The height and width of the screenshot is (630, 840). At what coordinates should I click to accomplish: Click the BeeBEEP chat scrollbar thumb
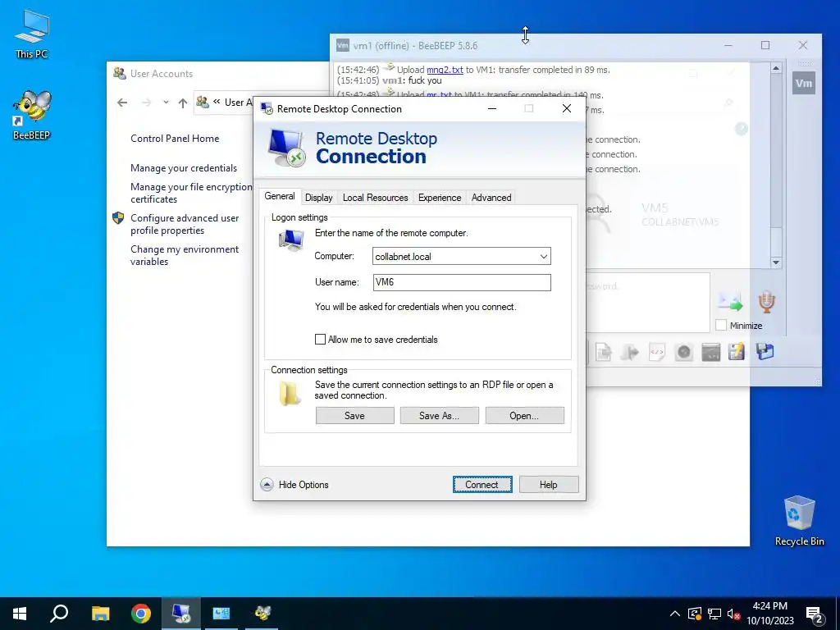click(x=776, y=151)
